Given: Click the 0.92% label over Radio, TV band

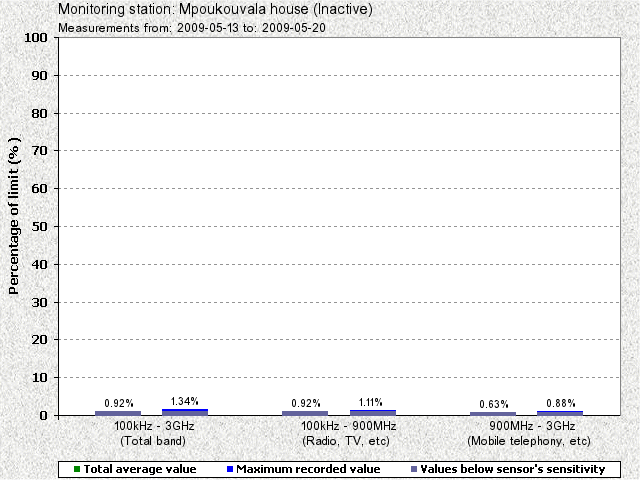Looking at the screenshot, I should pos(306,403).
